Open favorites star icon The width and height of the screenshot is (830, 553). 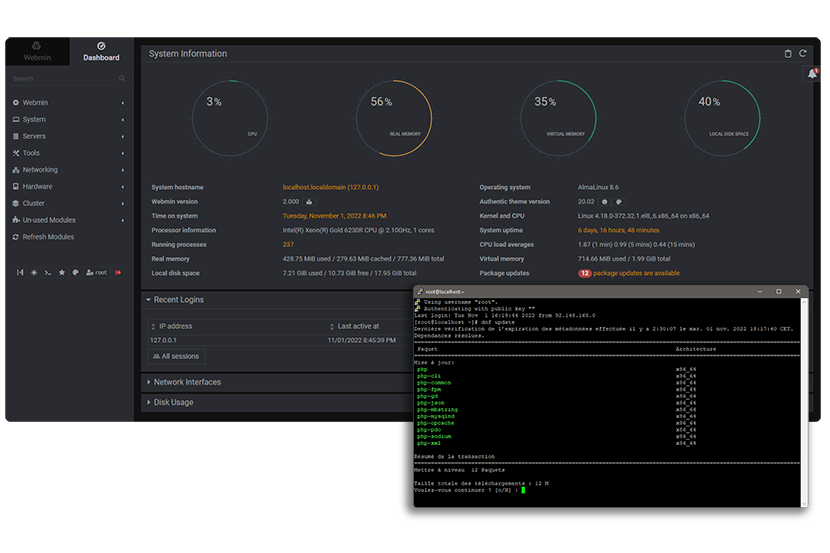coord(62,273)
